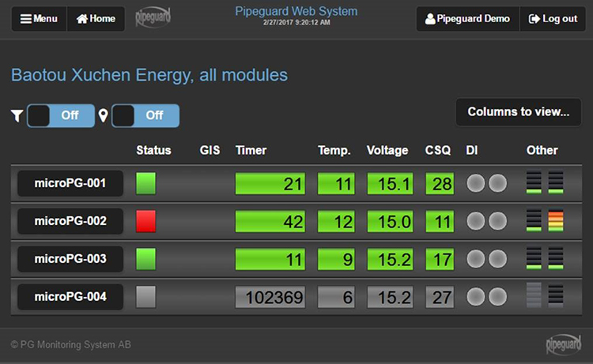Click the PG Monitoring System AB copyright
593x364 pixels.
tap(70, 345)
